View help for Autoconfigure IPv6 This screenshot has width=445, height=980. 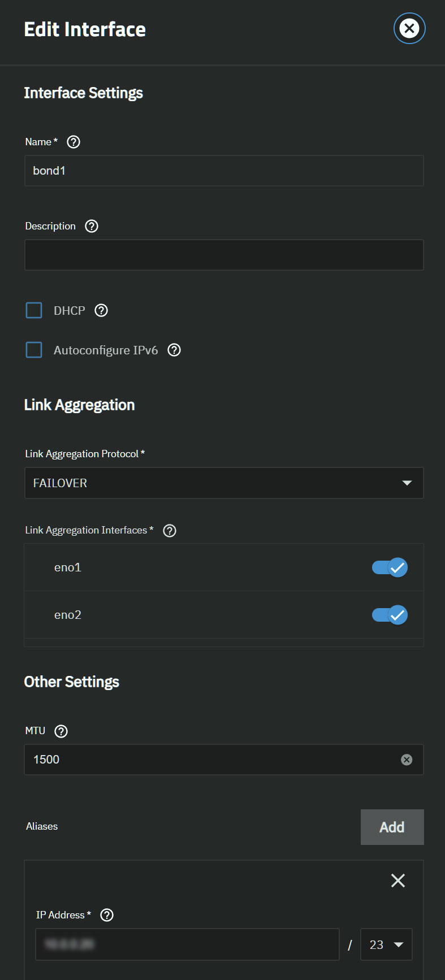(x=174, y=350)
